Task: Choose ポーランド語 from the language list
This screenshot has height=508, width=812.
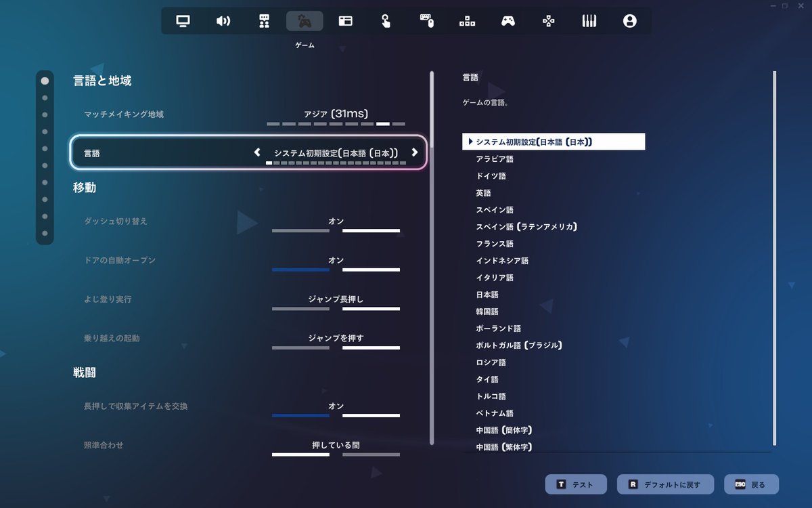Action: 499,329
